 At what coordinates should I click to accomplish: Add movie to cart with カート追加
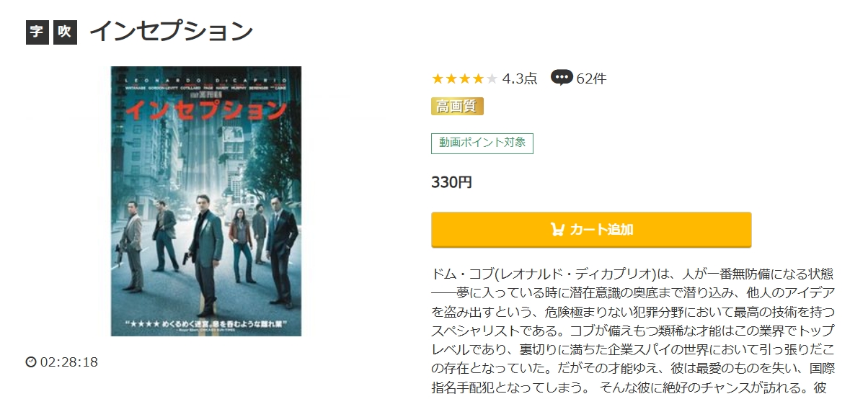(x=591, y=230)
